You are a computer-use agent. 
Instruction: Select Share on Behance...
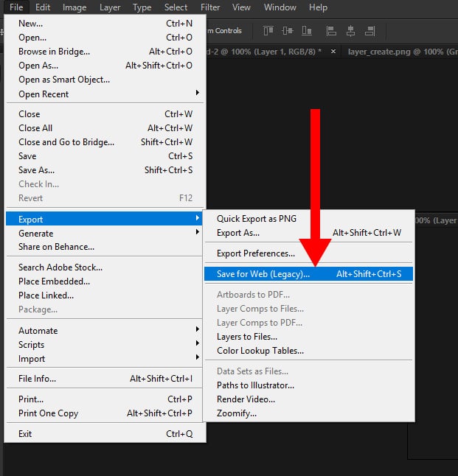(104, 247)
